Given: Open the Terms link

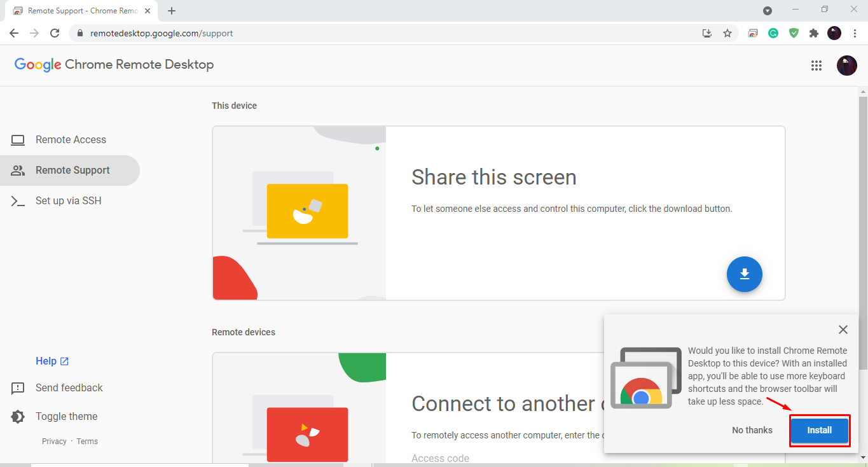Looking at the screenshot, I should point(87,442).
